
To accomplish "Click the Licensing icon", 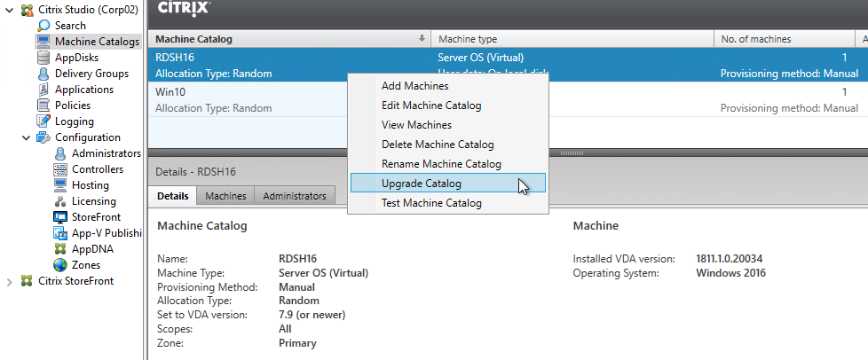I will point(60,201).
